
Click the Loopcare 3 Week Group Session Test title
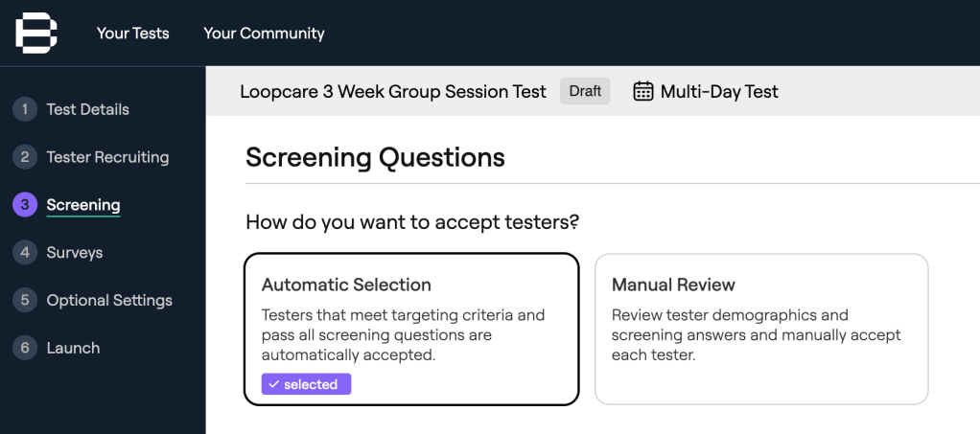(393, 92)
